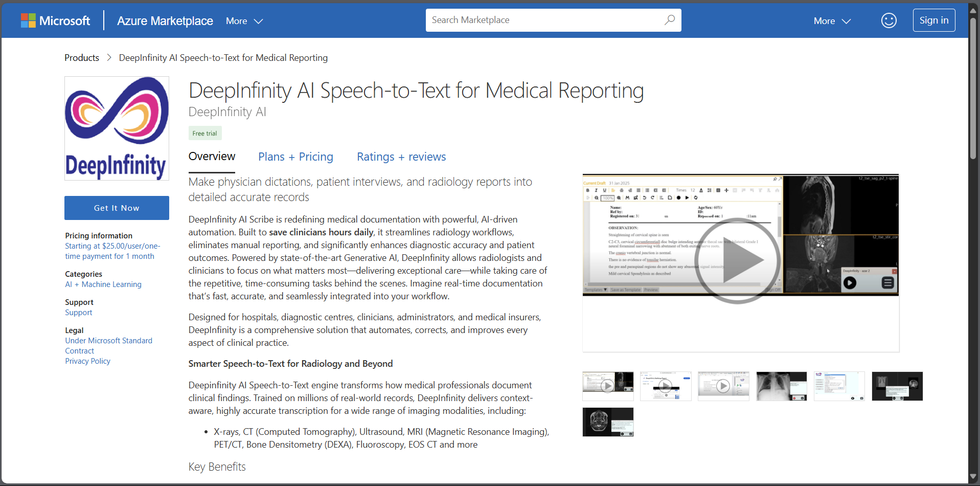This screenshot has height=486, width=980.
Task: Click the search magnifier icon
Action: click(x=669, y=20)
